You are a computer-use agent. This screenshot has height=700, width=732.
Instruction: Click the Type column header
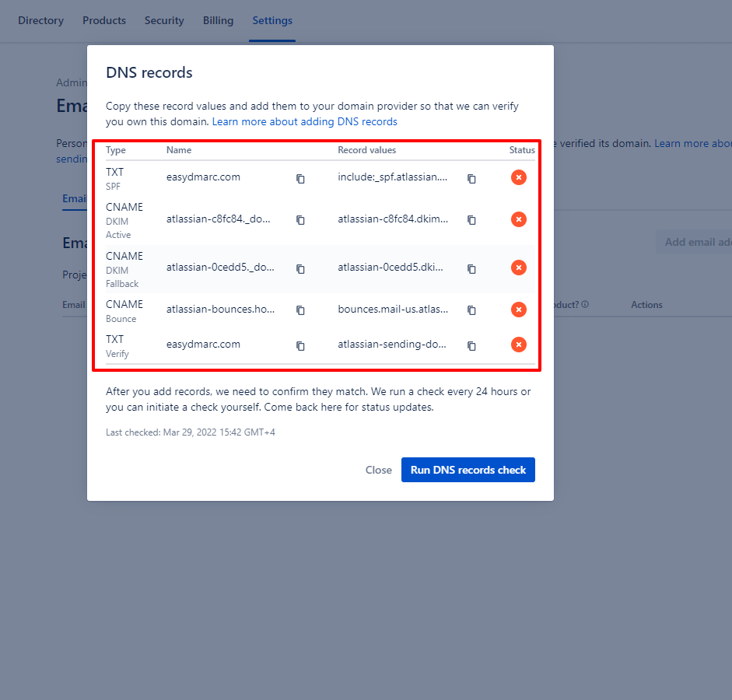tap(116, 150)
